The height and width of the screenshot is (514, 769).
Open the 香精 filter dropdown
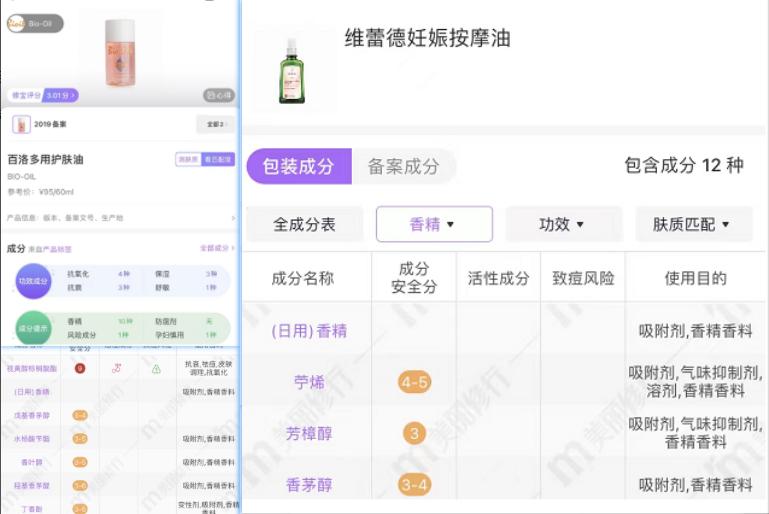[x=434, y=224]
